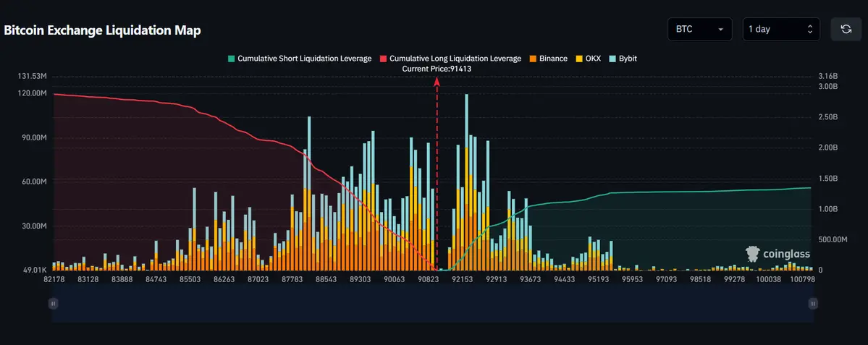The height and width of the screenshot is (345, 868).
Task: Toggle the Binance legend series
Action: coord(548,58)
